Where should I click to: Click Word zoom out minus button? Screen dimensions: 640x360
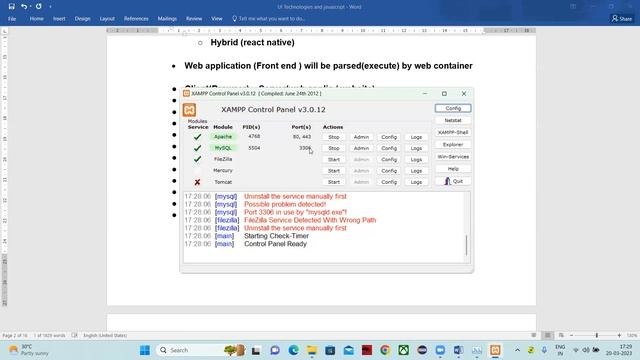coord(571,336)
